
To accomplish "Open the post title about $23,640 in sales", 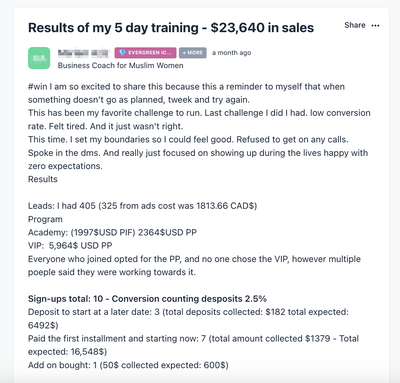I will tap(171, 27).
